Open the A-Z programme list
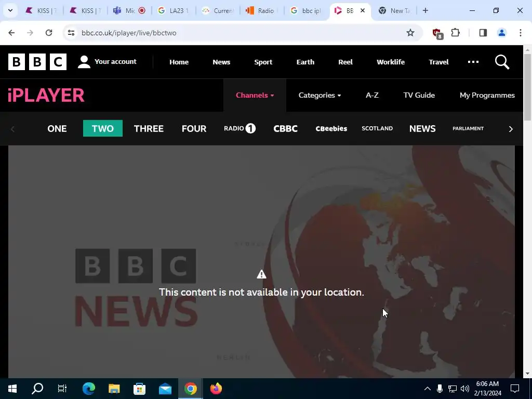This screenshot has width=532, height=399. click(372, 96)
